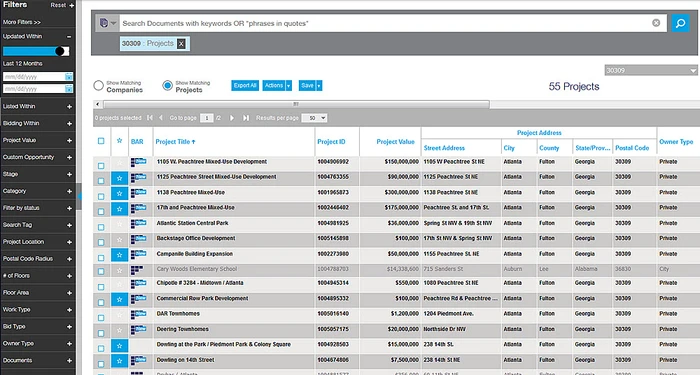700x375 pixels.
Task: Open BAR icon for DAR Townhomes
Action: pos(138,314)
